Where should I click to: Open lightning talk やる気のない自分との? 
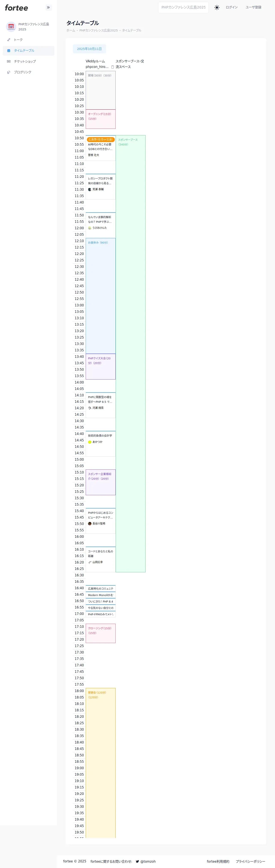(x=100, y=608)
